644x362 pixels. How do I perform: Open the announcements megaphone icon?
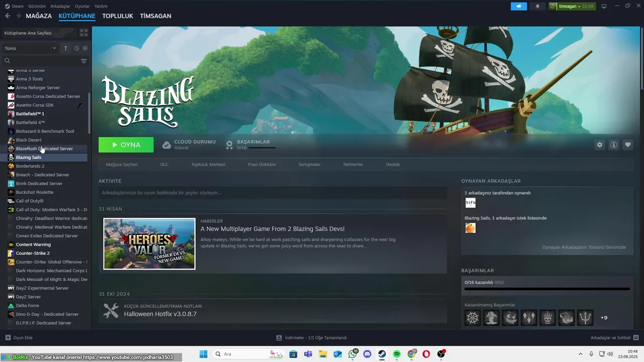519,6
